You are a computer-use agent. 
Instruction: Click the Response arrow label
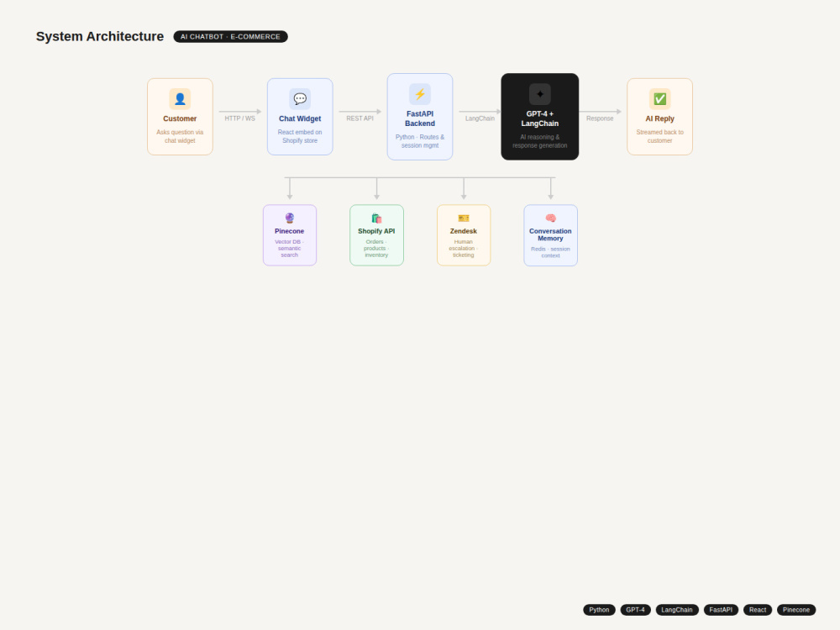(x=600, y=118)
